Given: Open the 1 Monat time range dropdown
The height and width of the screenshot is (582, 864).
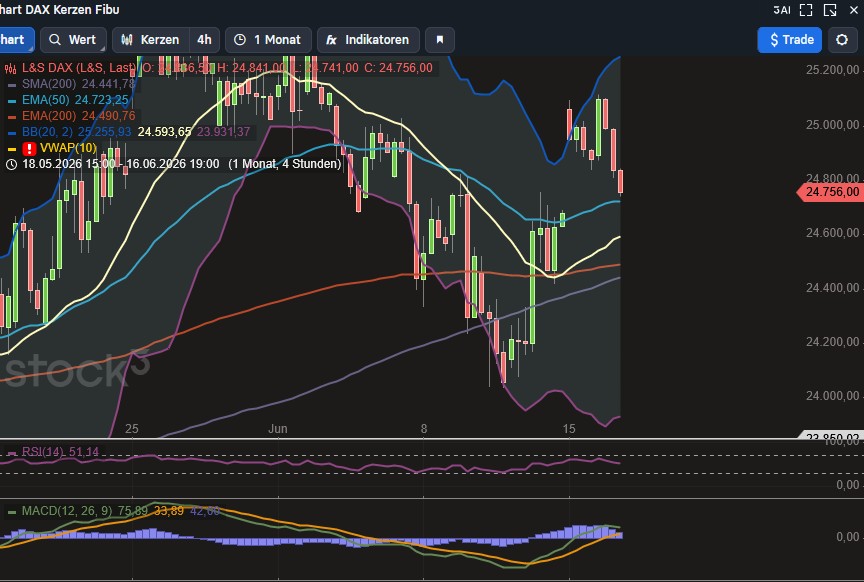Looking at the screenshot, I should (268, 40).
